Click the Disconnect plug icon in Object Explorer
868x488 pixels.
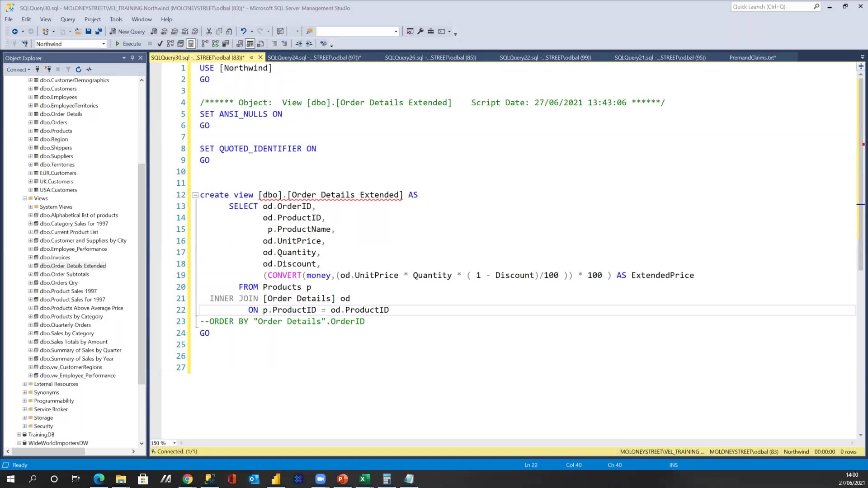48,69
